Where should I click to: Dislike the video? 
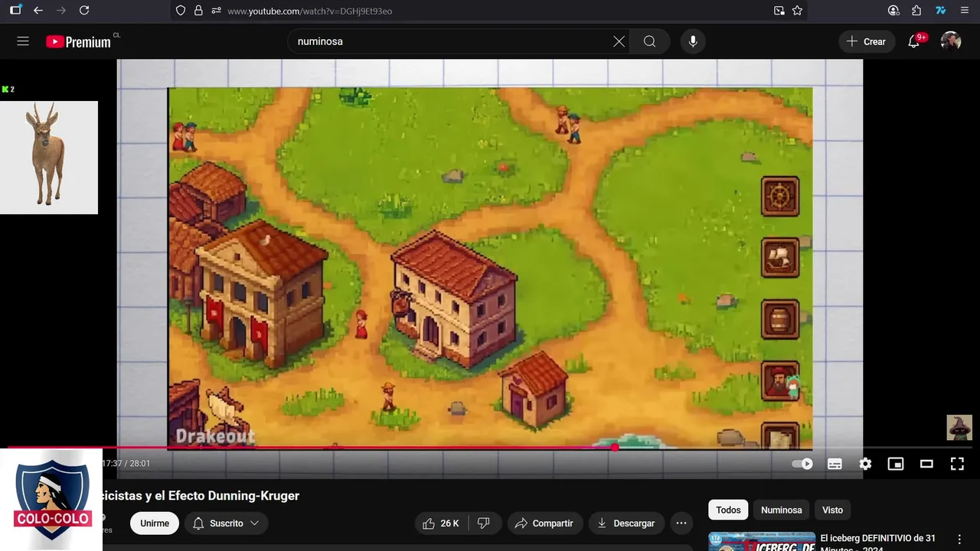click(x=483, y=523)
